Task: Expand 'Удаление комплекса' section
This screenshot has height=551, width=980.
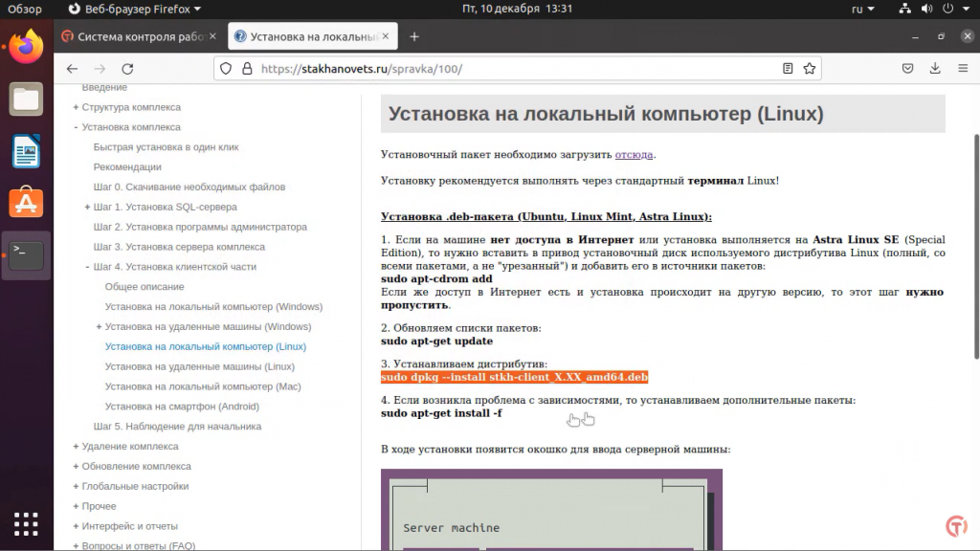Action: pos(76,447)
